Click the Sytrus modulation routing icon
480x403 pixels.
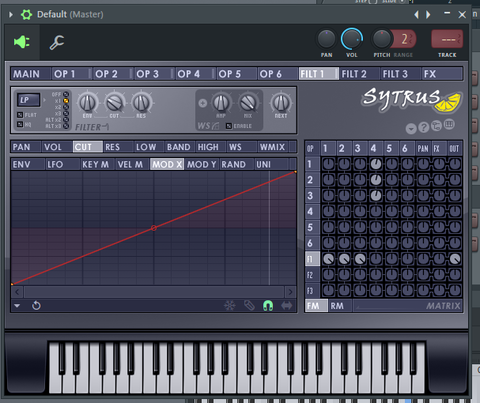(x=436, y=126)
